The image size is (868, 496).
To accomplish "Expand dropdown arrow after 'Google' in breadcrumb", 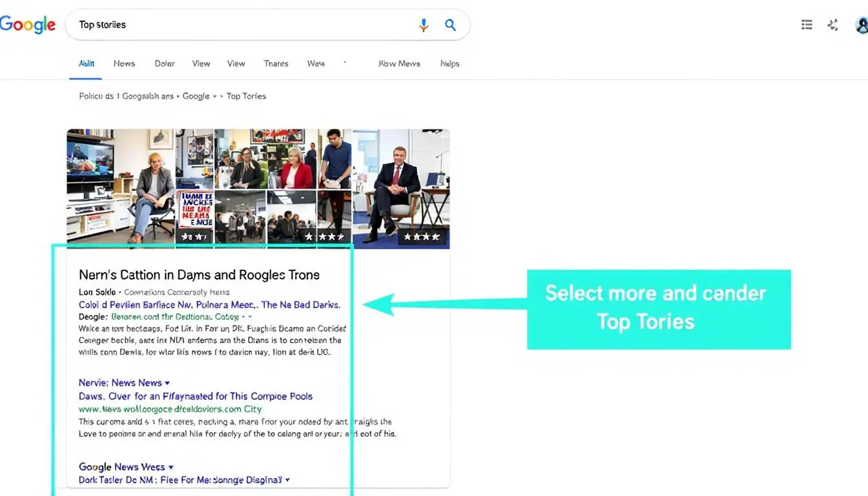I will click(214, 96).
